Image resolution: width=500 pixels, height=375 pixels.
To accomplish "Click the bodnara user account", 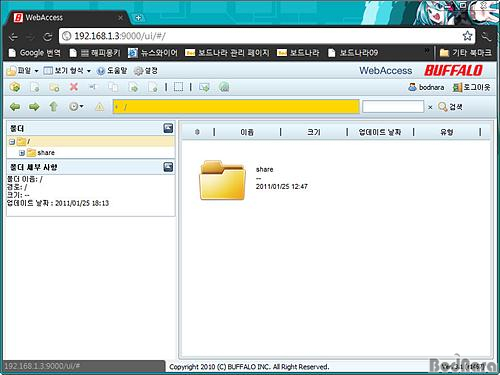I will pos(426,87).
